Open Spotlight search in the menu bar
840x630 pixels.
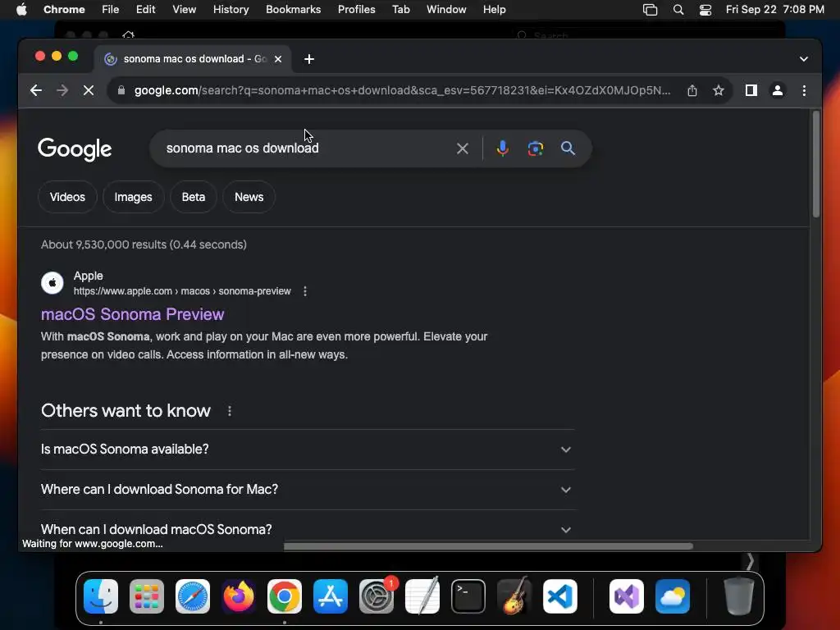click(x=678, y=10)
